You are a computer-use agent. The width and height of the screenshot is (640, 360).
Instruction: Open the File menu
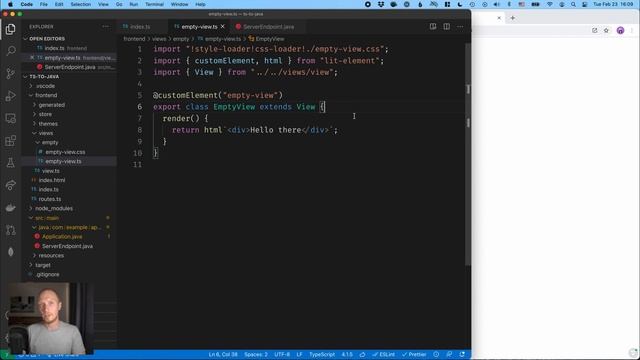[43, 4]
